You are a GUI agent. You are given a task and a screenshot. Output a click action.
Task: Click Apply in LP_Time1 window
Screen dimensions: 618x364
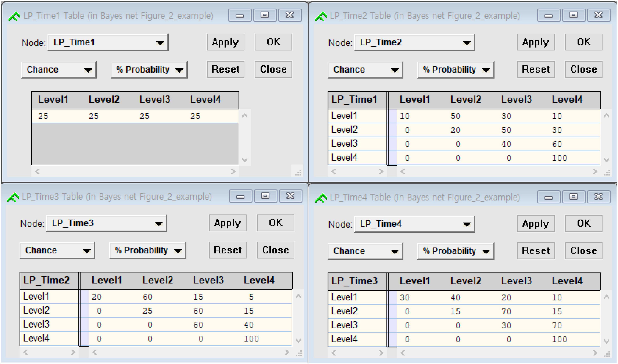pyautogui.click(x=225, y=42)
